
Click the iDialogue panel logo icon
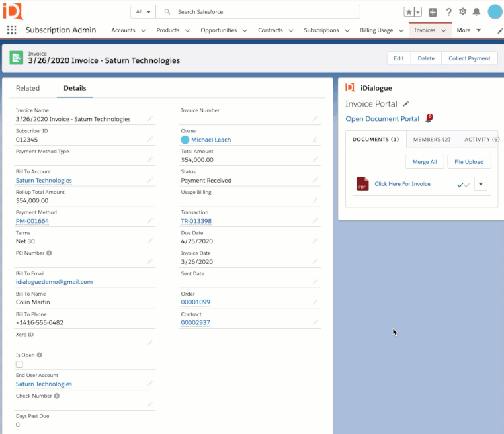coord(350,87)
